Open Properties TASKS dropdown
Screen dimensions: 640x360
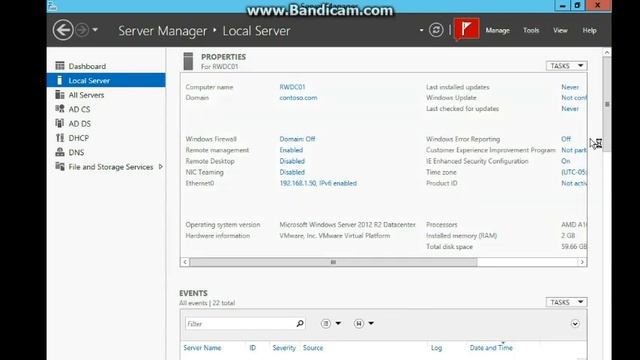coord(567,66)
